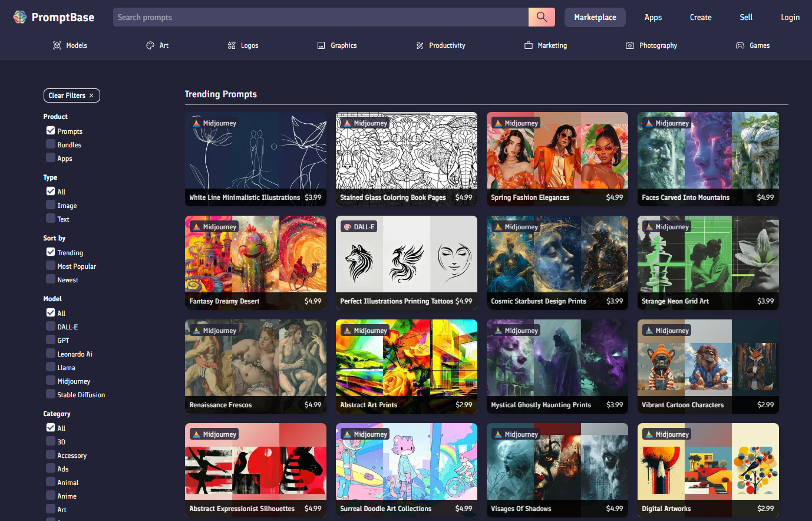
Task: Open the Sell menu item
Action: pyautogui.click(x=746, y=17)
